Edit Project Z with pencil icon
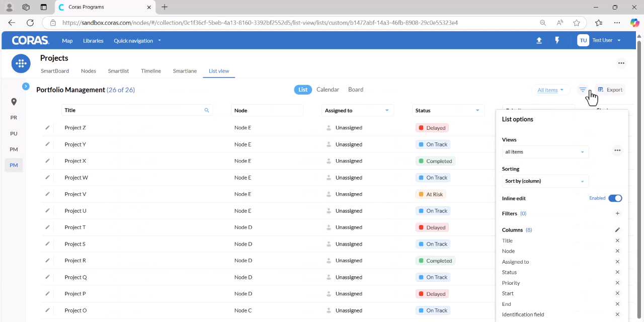 47,127
